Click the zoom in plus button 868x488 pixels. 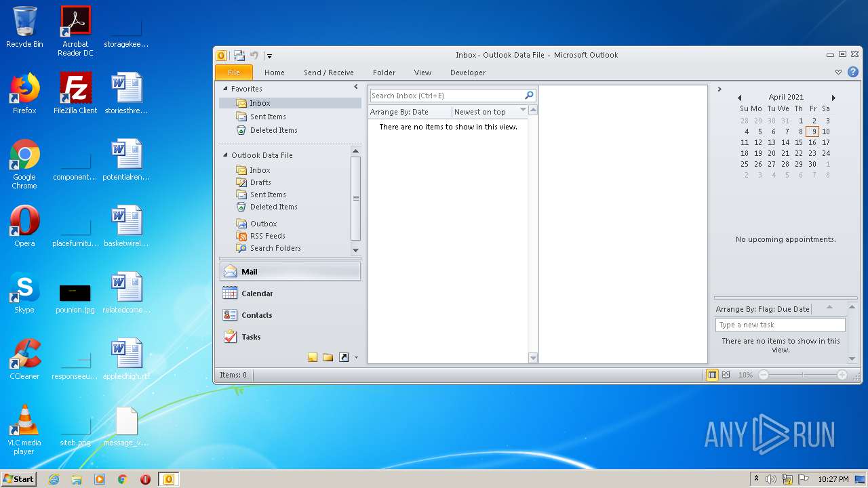pos(842,375)
